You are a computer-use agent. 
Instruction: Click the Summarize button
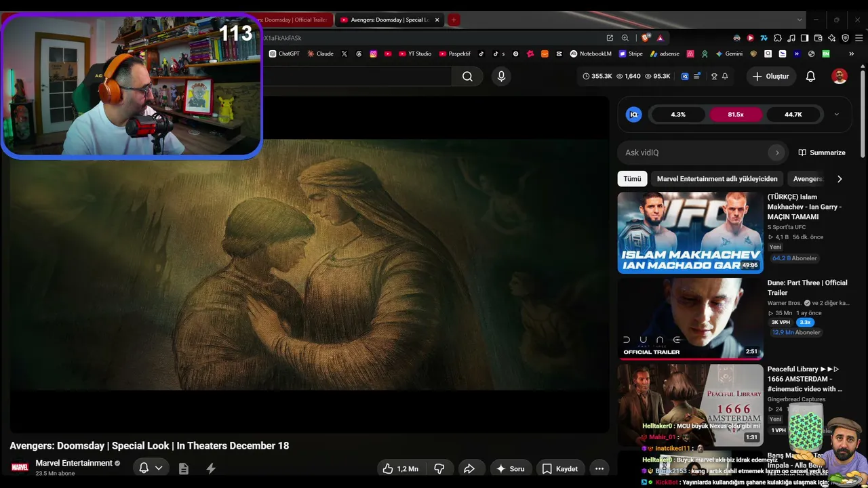click(x=822, y=152)
